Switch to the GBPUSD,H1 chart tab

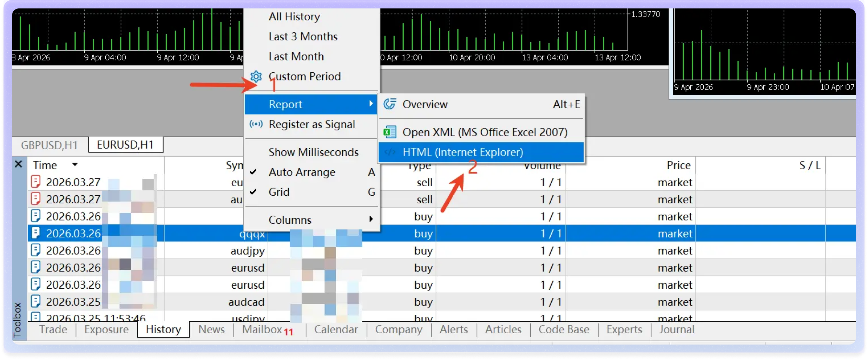pyautogui.click(x=50, y=145)
